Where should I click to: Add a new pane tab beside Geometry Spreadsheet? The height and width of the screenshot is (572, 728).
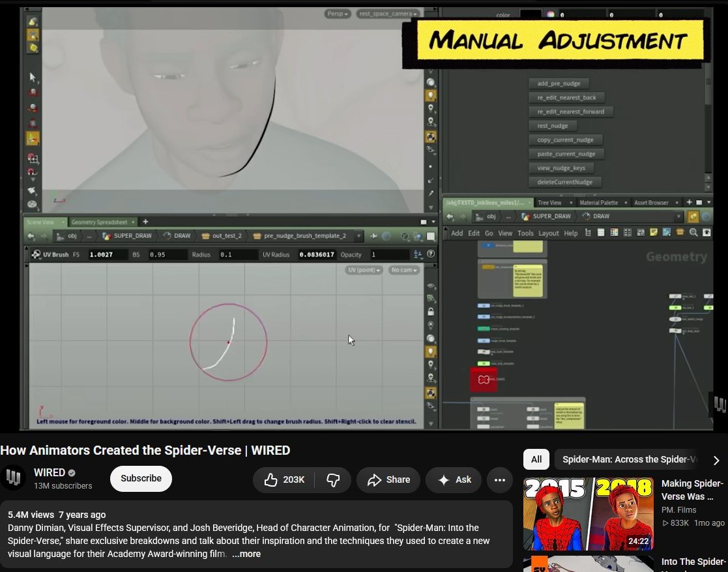tap(145, 222)
